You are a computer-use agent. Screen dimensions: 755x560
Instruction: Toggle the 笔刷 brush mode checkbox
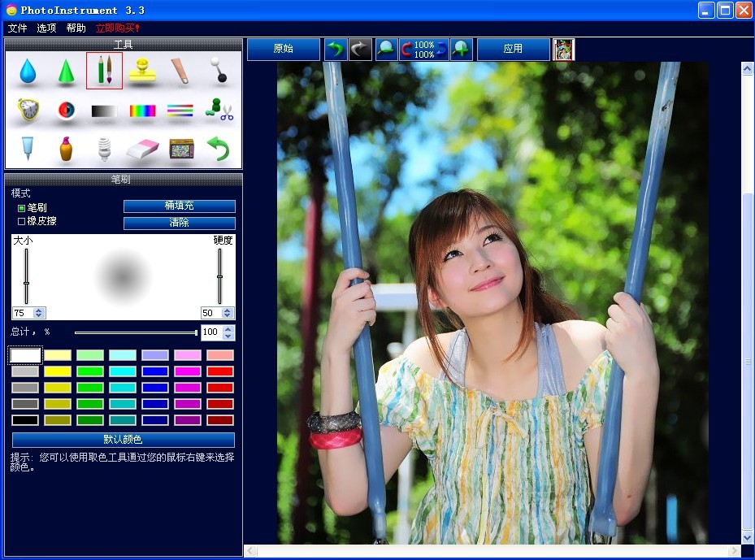22,208
